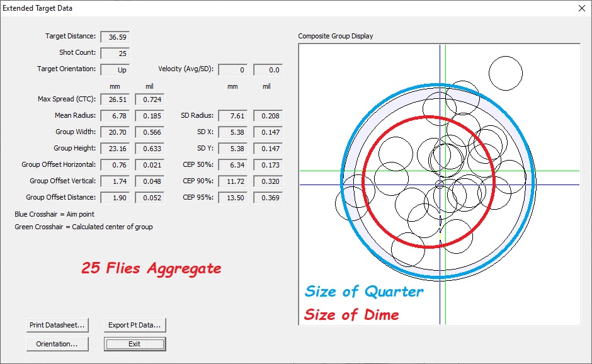Click the 'Velocity (Avg/SD):' label
The width and height of the screenshot is (592, 364).
click(186, 69)
